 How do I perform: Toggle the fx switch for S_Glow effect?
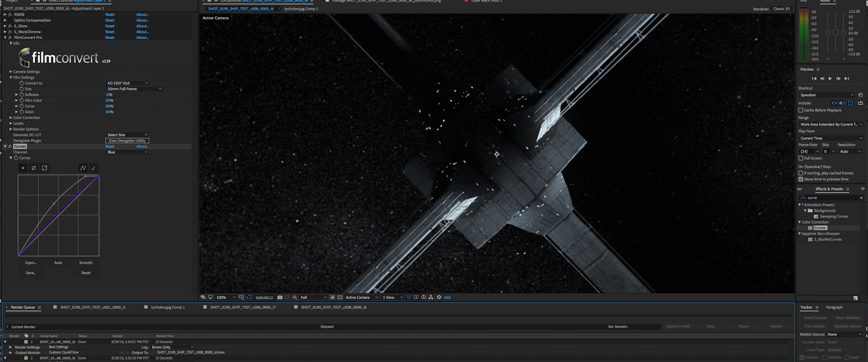10,26
